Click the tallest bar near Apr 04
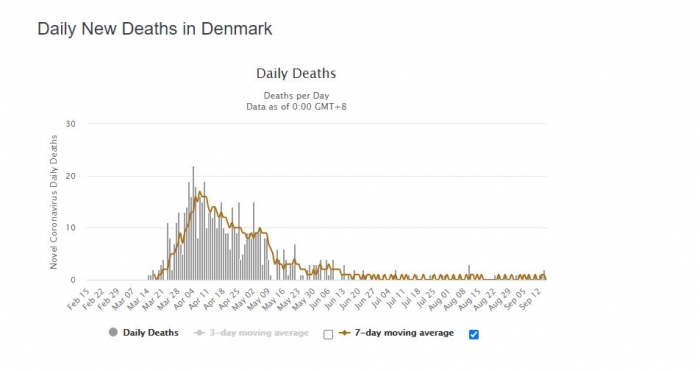Screen dimensions: 700x371 point(193,223)
